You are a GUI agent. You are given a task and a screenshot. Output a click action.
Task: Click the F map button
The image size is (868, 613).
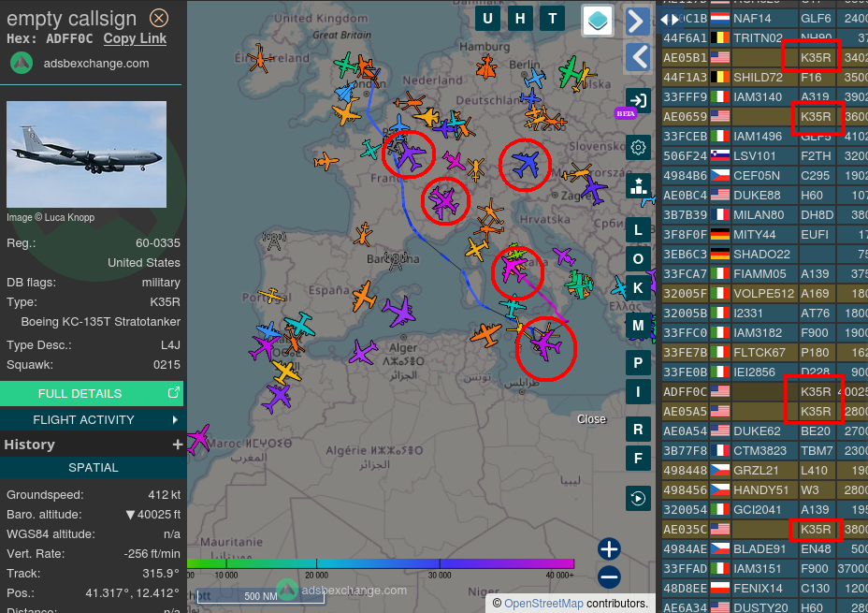(x=638, y=458)
